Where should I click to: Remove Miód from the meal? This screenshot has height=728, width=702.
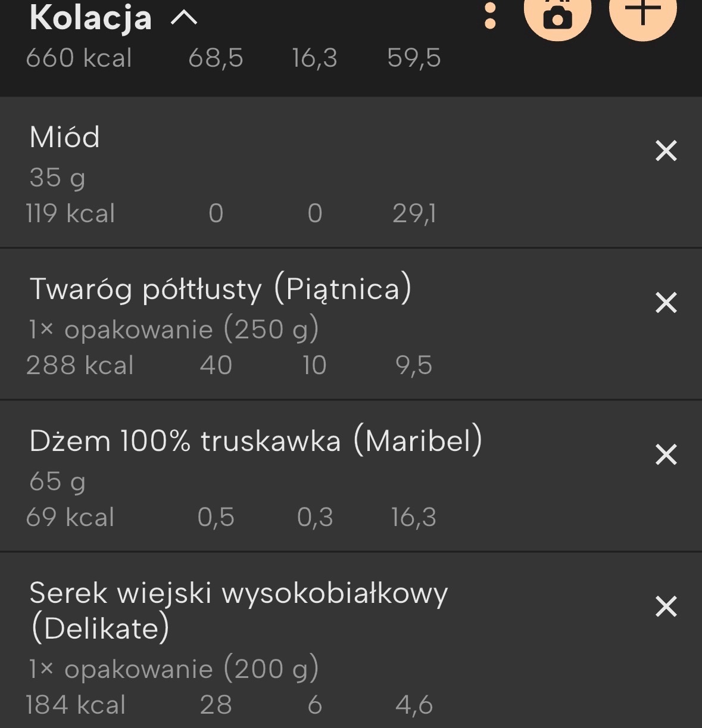pyautogui.click(x=666, y=151)
